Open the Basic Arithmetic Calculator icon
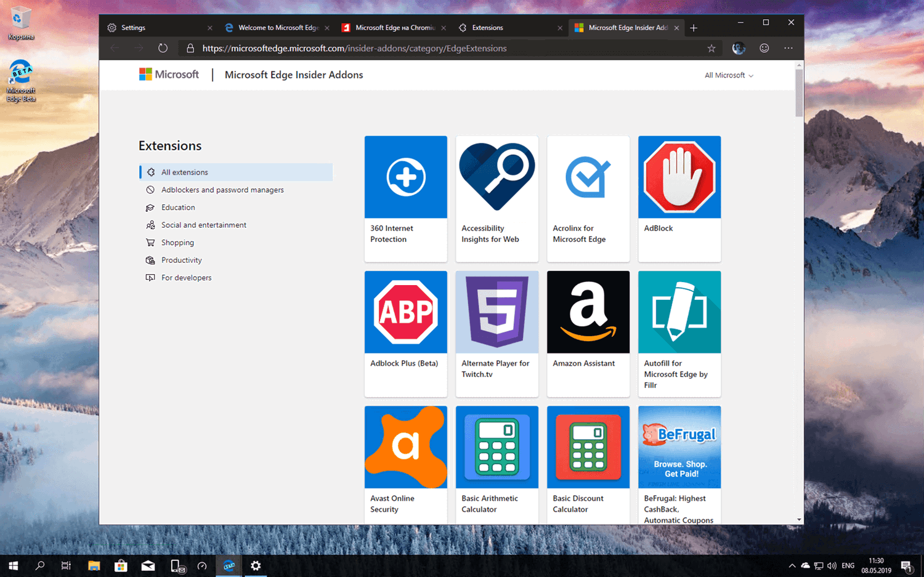Screen dimensions: 924x577 click(x=497, y=447)
